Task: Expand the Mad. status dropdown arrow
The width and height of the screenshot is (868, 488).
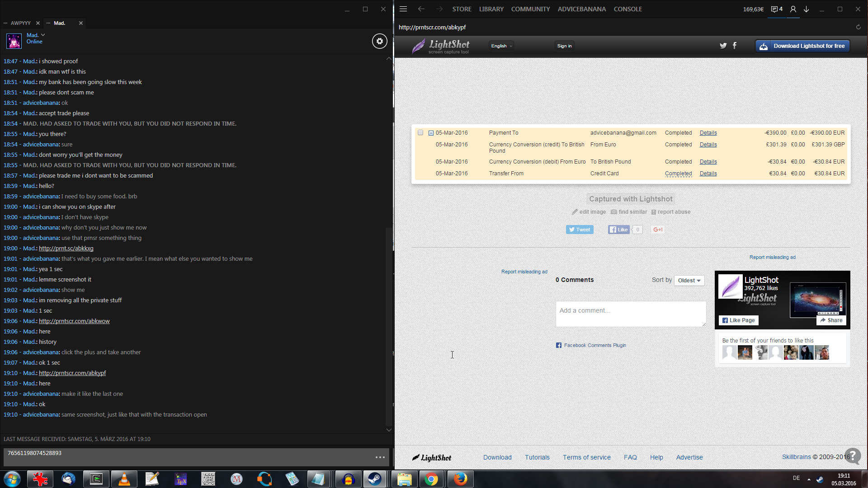Action: coord(43,35)
